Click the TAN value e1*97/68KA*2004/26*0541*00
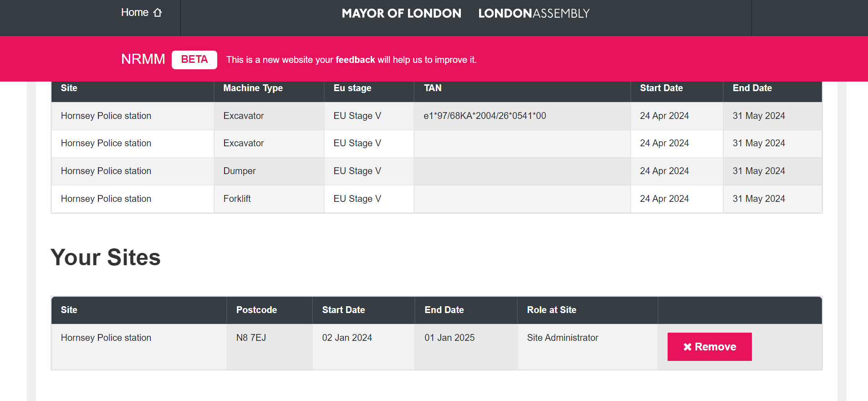The image size is (868, 401). 485,116
